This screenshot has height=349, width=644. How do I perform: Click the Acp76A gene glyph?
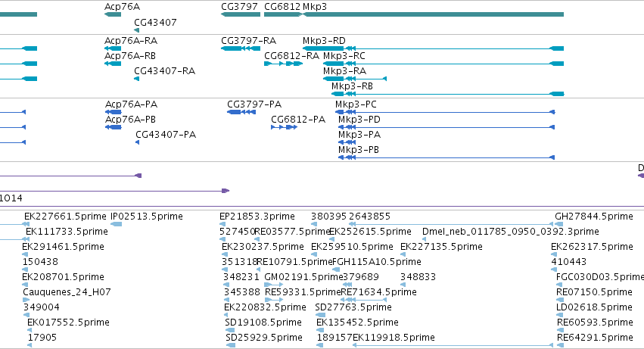point(113,14)
